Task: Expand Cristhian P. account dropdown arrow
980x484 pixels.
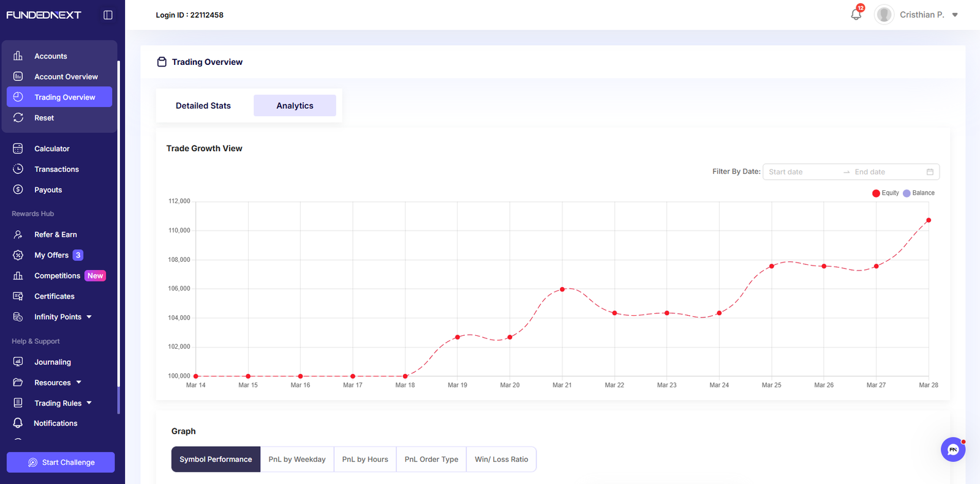Action: 955,15
